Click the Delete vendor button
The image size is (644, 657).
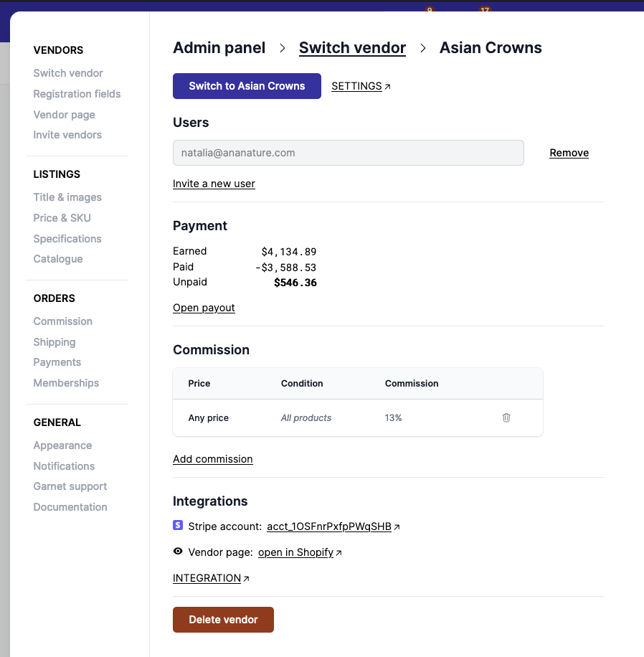223,620
